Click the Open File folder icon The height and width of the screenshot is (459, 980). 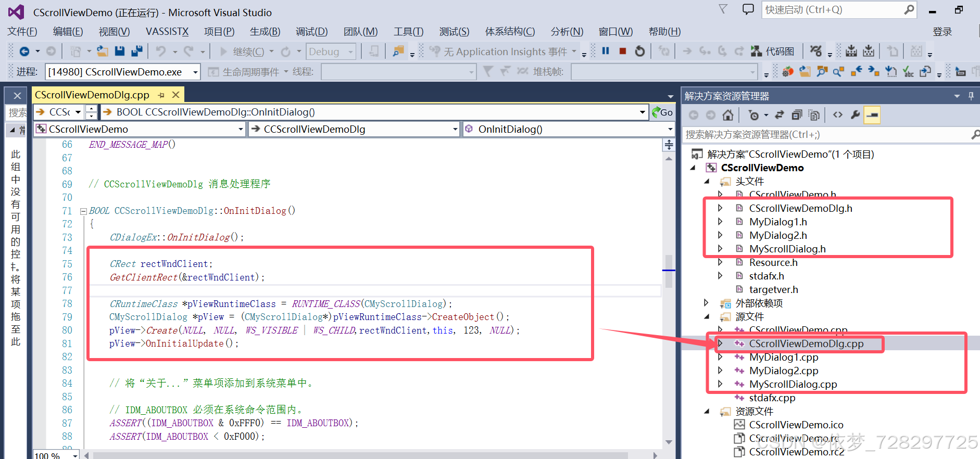[103, 51]
